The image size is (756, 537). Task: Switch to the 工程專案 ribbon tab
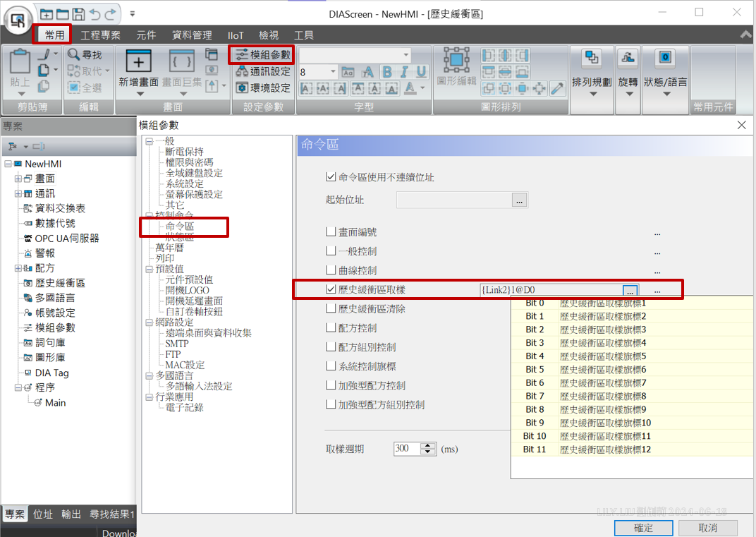[100, 35]
